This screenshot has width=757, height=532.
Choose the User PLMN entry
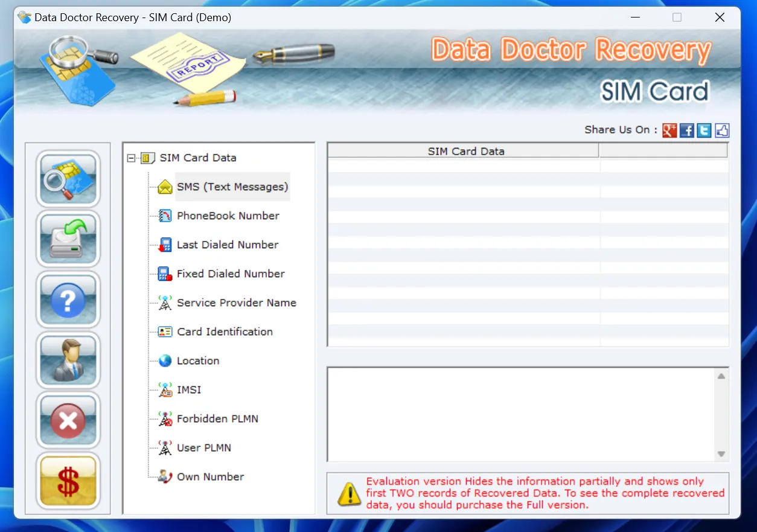click(x=204, y=448)
